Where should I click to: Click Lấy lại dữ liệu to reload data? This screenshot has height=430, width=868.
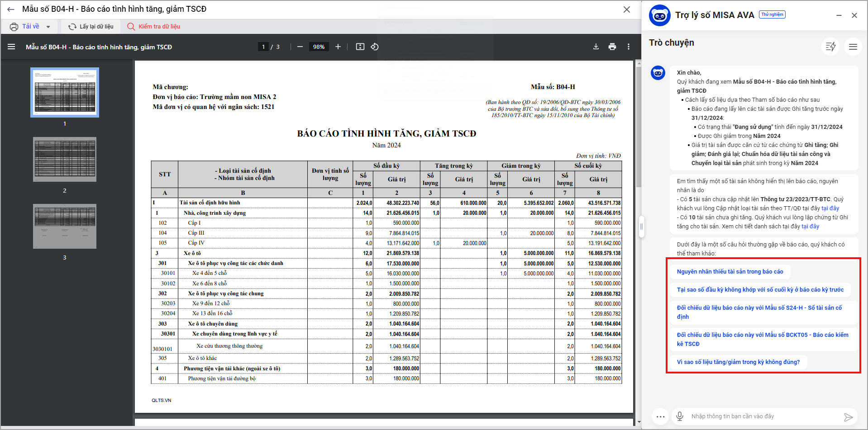coord(91,27)
